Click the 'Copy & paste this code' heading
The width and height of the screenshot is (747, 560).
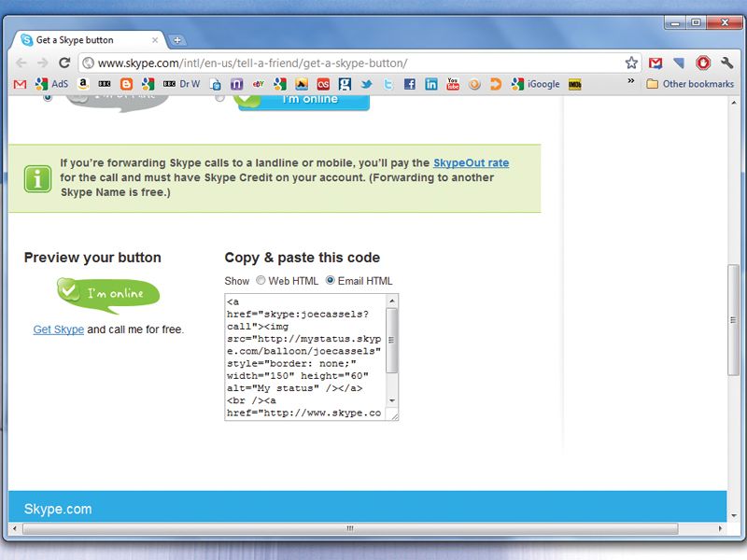(x=302, y=258)
